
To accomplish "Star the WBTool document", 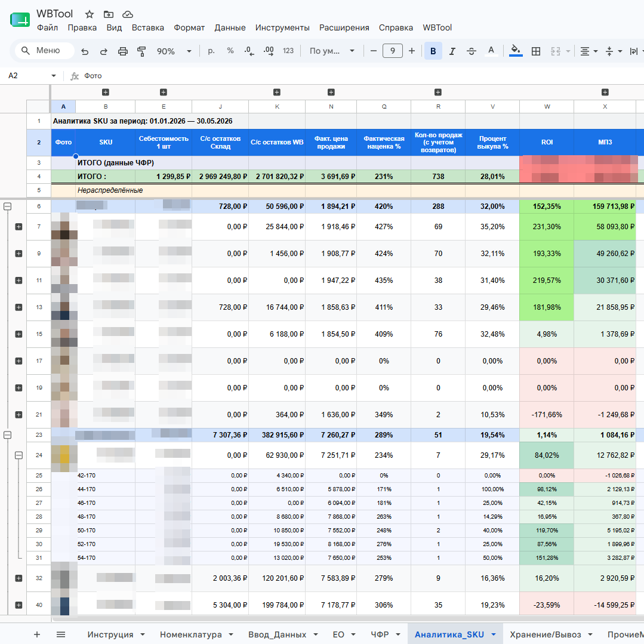I will point(89,14).
